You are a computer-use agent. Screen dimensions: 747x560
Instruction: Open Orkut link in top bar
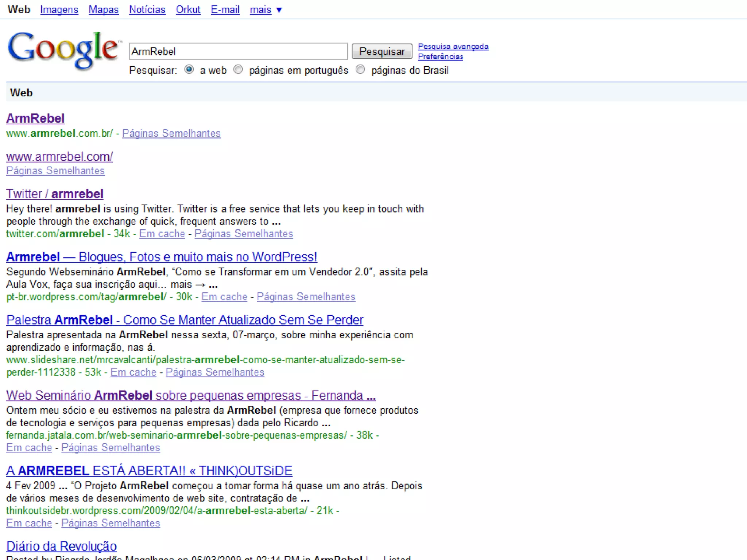coord(188,10)
